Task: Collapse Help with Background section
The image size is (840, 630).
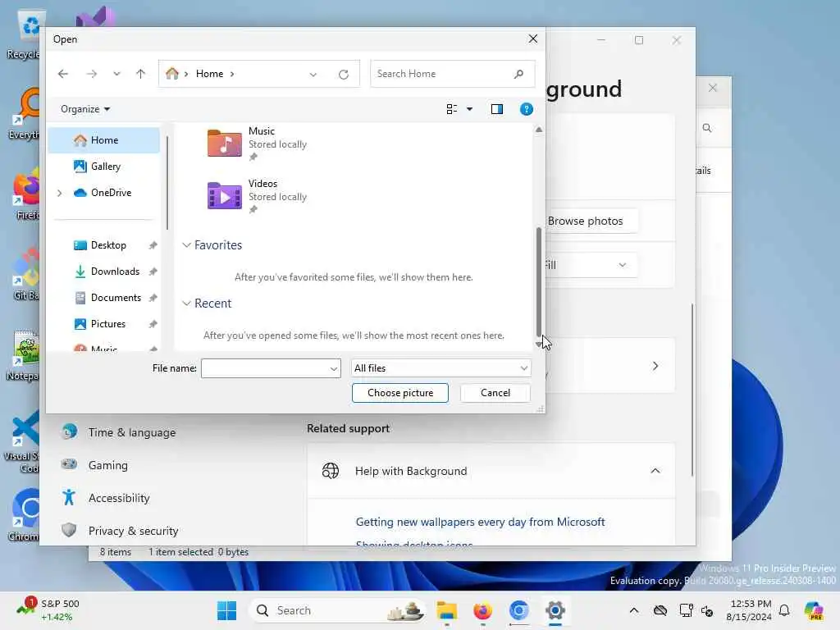Action: coord(655,471)
